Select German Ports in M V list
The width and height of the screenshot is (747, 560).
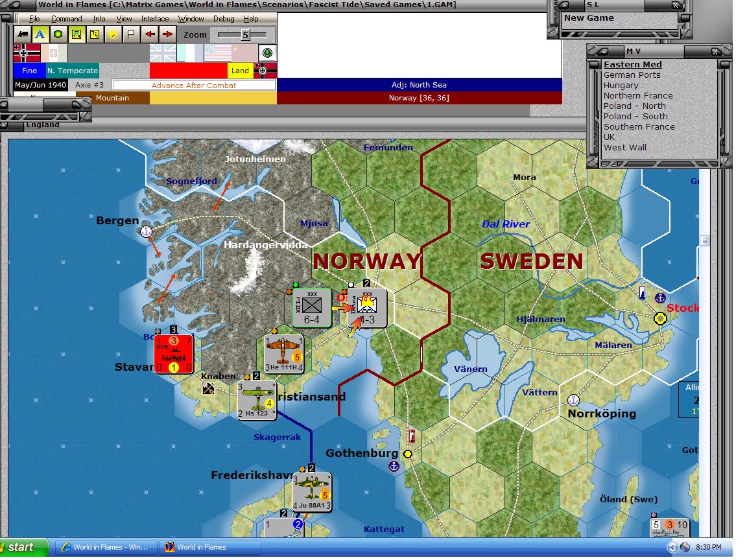[632, 75]
